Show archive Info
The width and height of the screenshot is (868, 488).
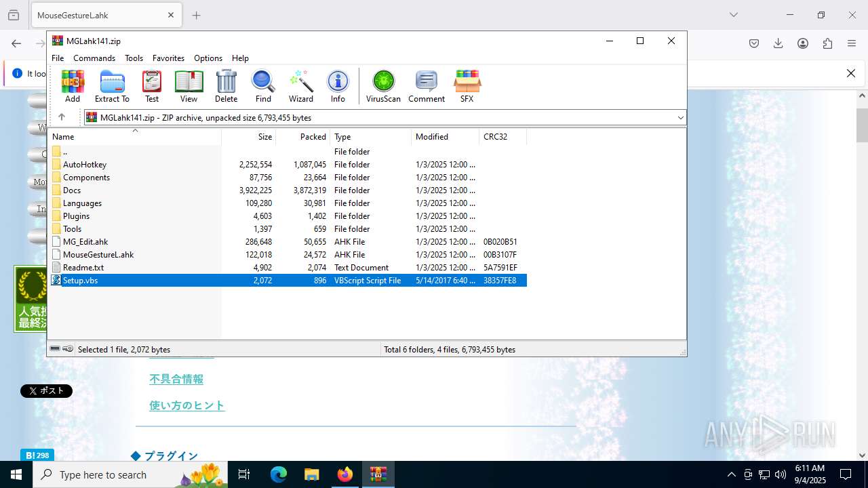[x=338, y=86]
